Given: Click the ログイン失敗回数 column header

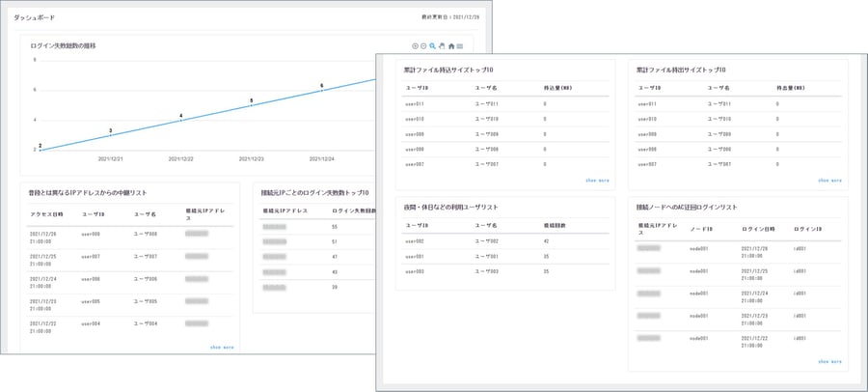Looking at the screenshot, I should (354, 211).
